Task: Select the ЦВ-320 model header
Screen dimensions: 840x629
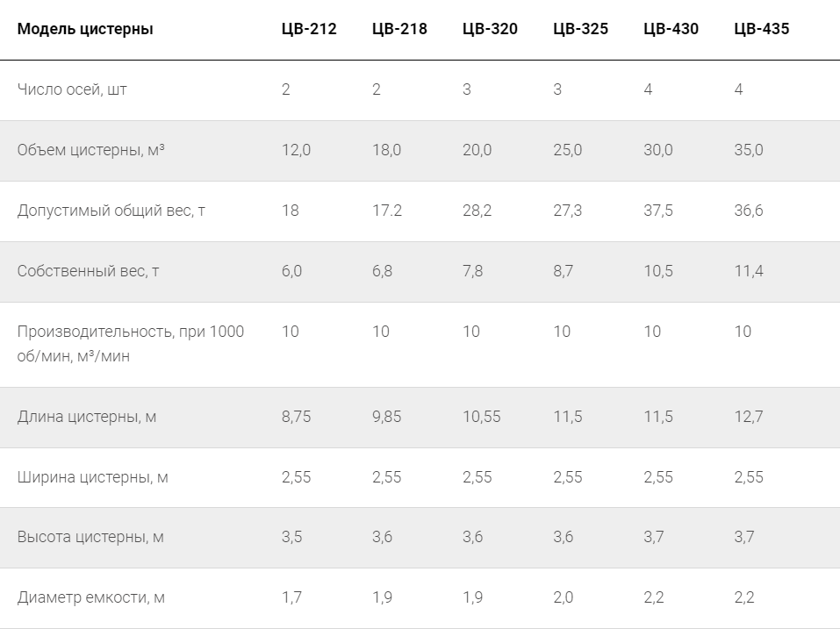Action: (490, 29)
